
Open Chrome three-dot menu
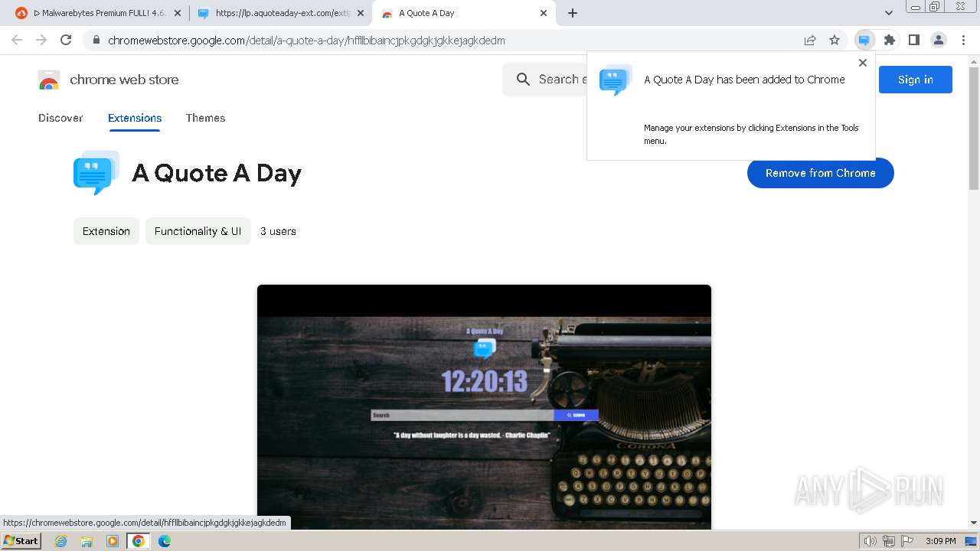pyautogui.click(x=963, y=40)
